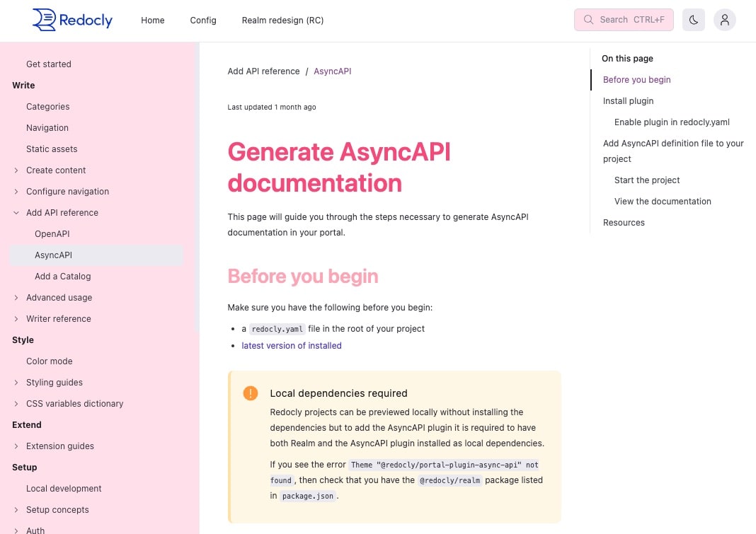
Task: Open Extension guides sidebar label
Action: 59,446
